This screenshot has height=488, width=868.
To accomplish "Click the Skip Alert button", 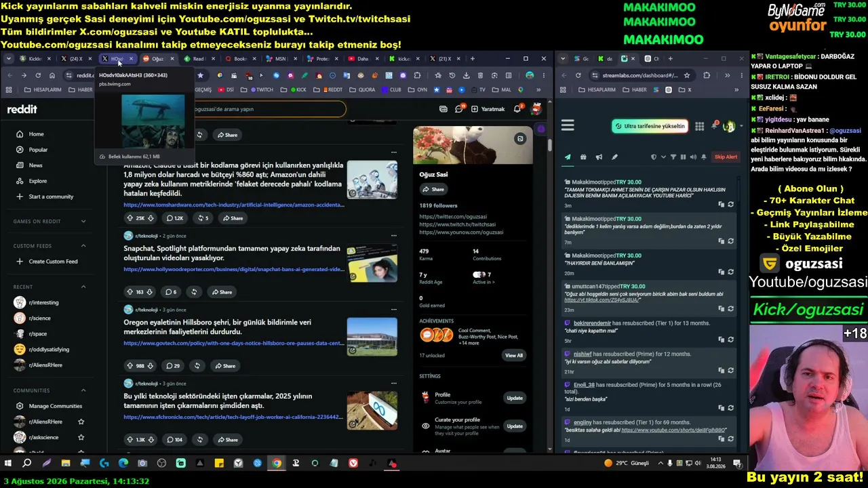I will pyautogui.click(x=726, y=157).
